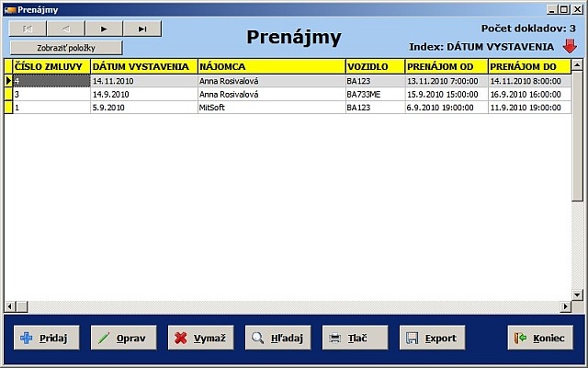Print the list using Tlač button

pos(356,338)
